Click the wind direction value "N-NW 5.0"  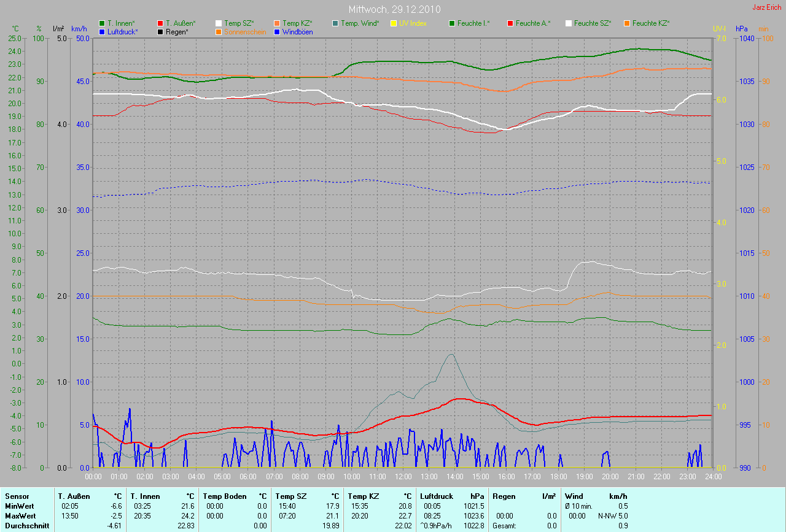coord(613,516)
